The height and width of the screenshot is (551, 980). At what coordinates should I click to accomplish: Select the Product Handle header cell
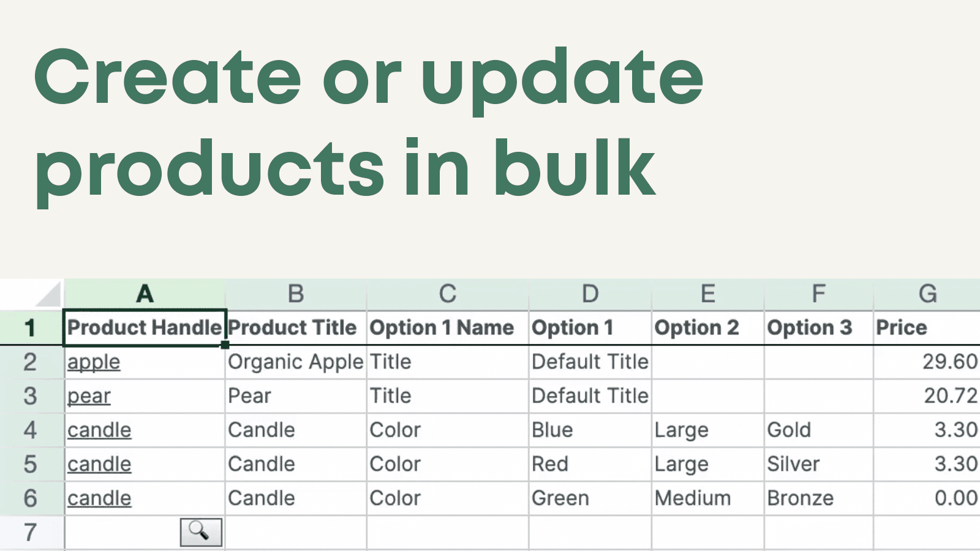pos(145,328)
